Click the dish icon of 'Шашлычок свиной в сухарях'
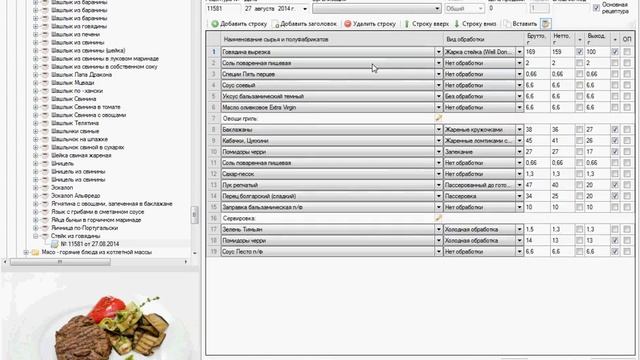This screenshot has height=360, width=640. tap(45, 147)
